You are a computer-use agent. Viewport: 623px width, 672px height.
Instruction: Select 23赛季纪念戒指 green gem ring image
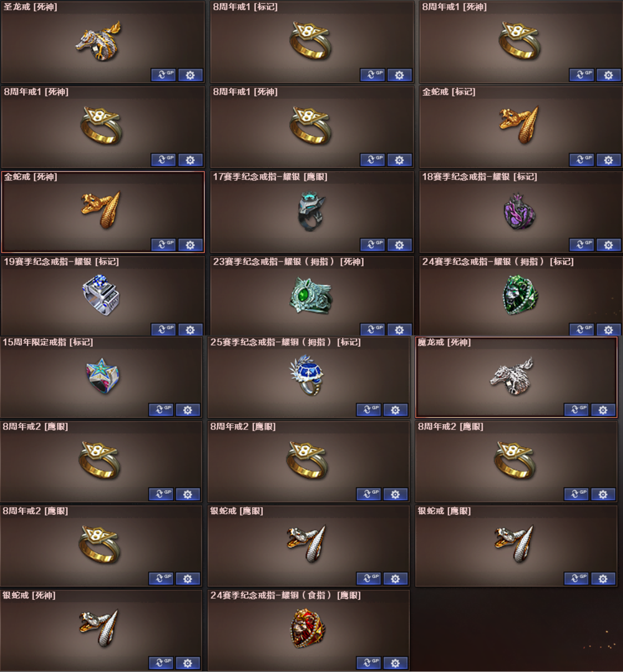tap(311, 296)
